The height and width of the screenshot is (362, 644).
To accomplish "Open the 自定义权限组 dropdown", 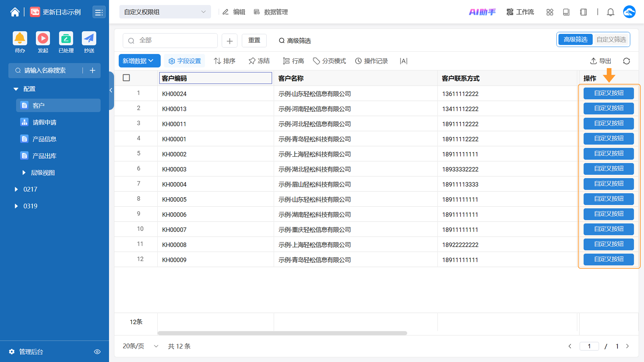I will (x=165, y=12).
